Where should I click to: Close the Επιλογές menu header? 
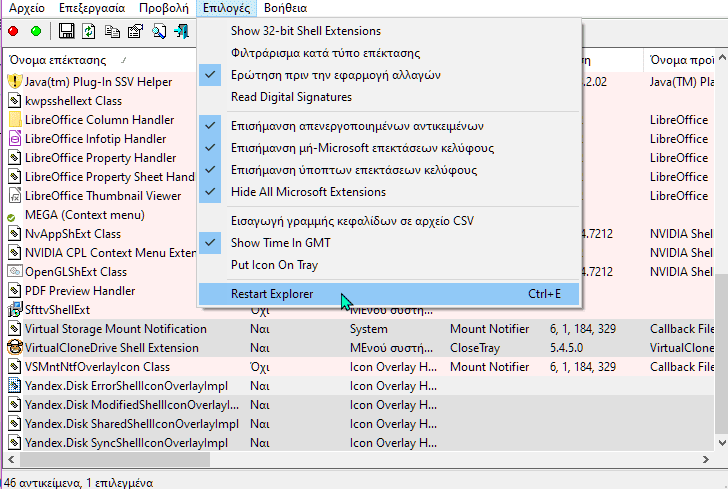(x=227, y=8)
